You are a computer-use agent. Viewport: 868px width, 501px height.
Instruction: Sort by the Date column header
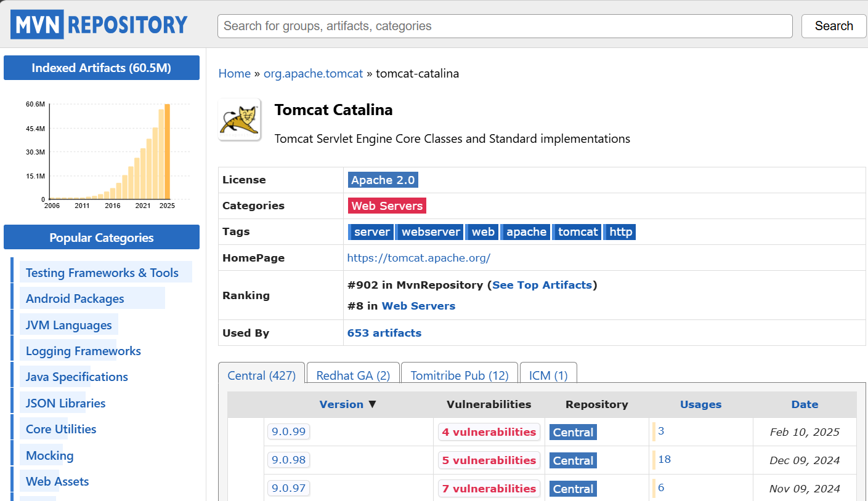pos(805,404)
